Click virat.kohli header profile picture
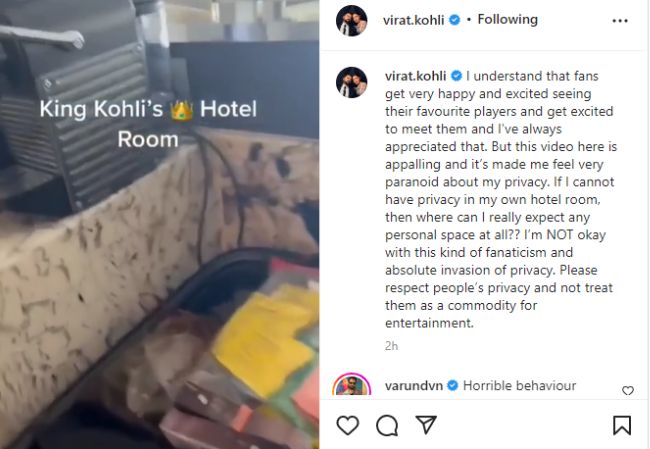Viewport: 650px width, 449px height. click(x=352, y=20)
